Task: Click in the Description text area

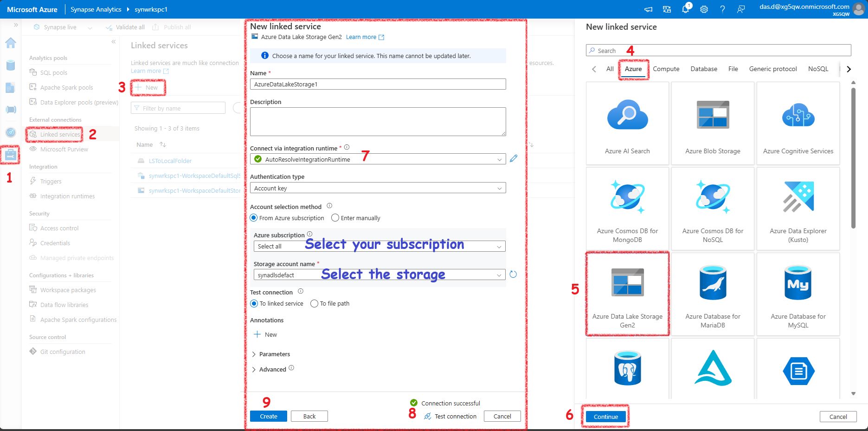Action: (x=378, y=122)
